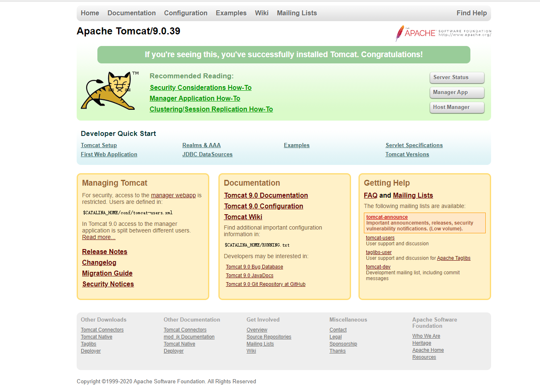Viewport: 540px width, 392px height.
Task: Click the $CATALINA_HOME/conf/tomcat-users.xml path text
Action: pyautogui.click(x=128, y=213)
